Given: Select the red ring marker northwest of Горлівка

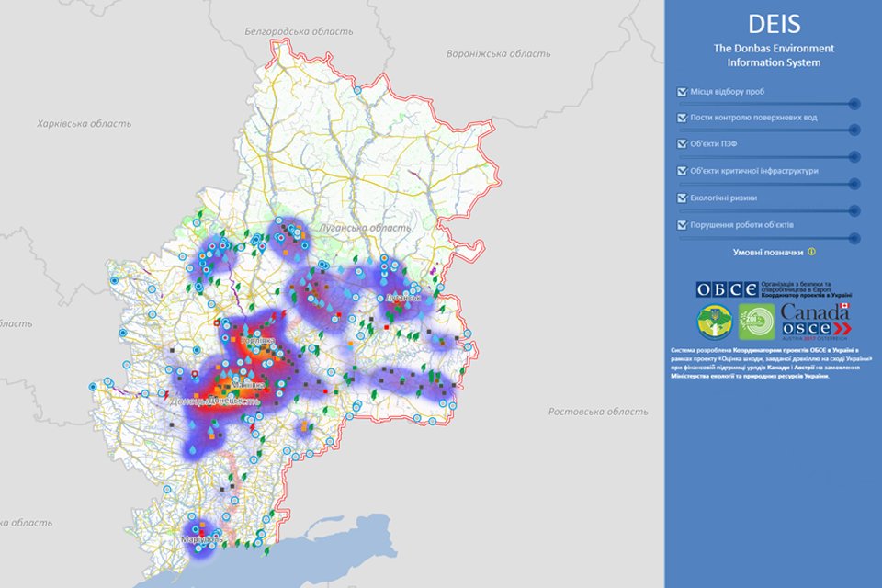Looking at the screenshot, I should pos(217,323).
